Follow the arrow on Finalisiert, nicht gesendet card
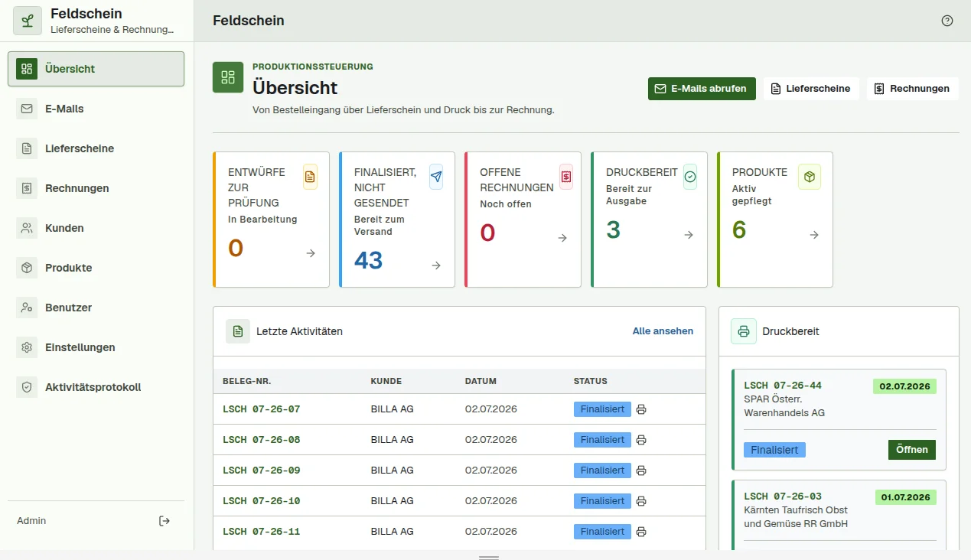 [436, 265]
